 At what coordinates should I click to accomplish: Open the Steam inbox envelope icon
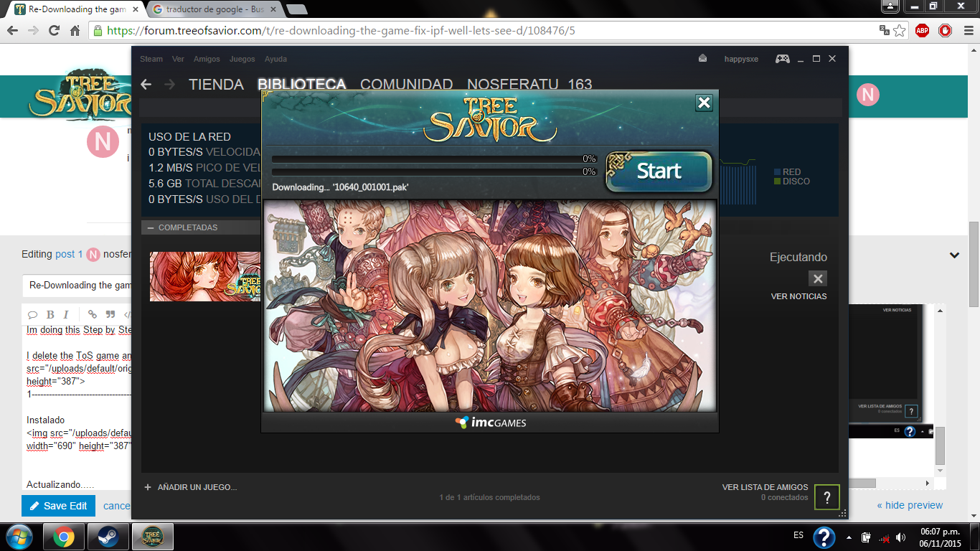click(x=703, y=59)
